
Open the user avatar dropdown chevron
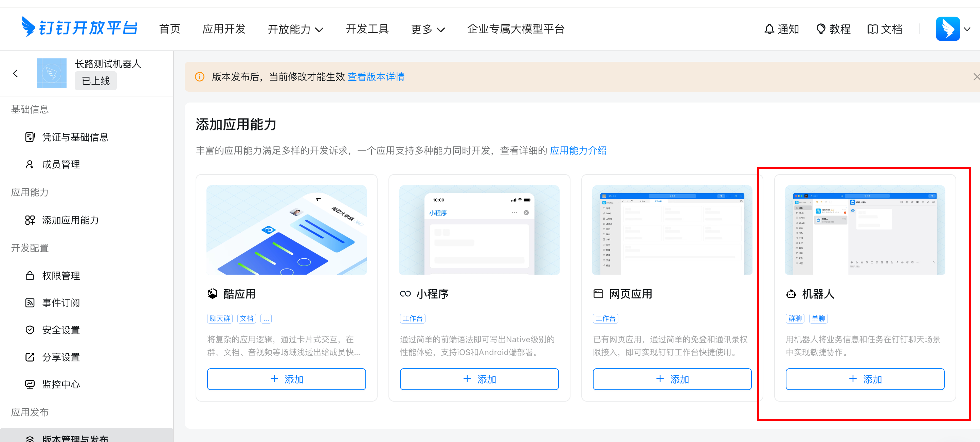(967, 29)
